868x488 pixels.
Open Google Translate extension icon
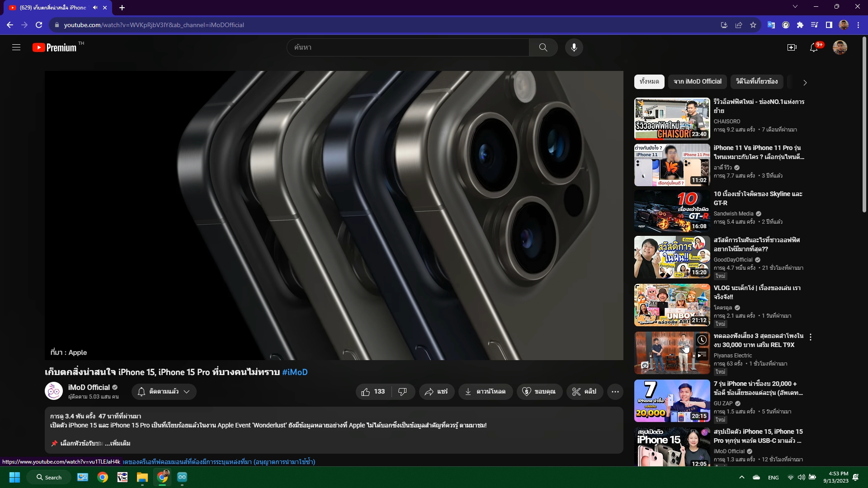point(771,25)
